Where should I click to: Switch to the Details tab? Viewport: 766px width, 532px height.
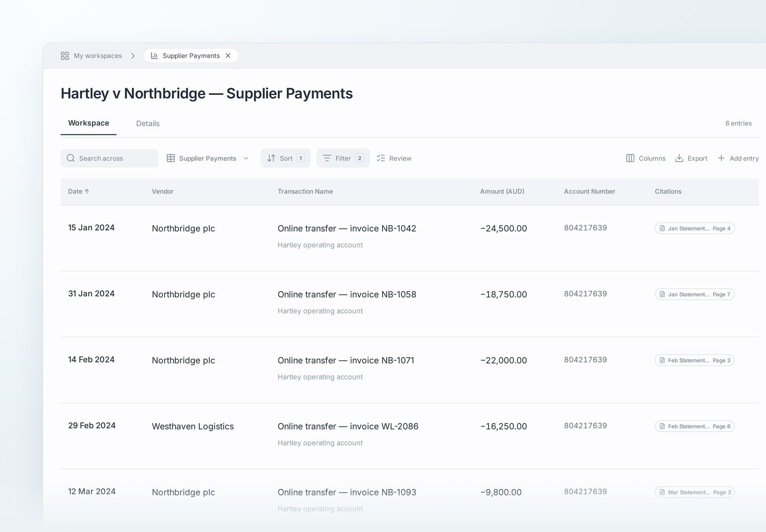[148, 123]
